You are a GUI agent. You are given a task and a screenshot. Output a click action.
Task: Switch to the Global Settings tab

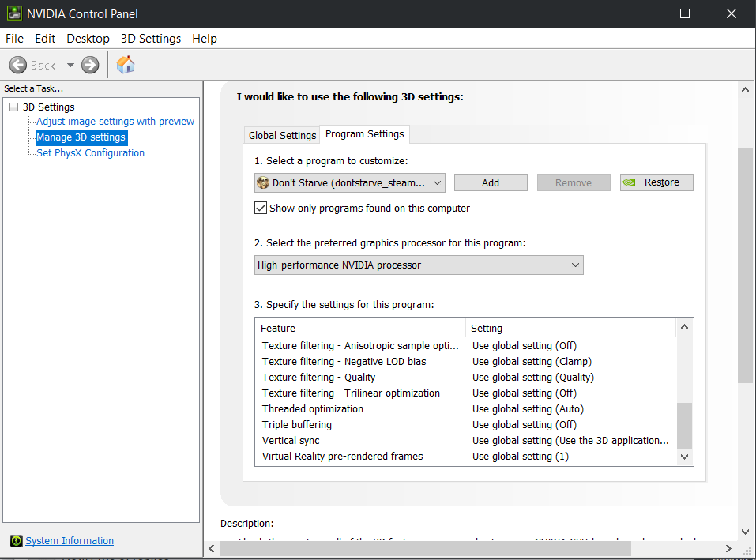point(282,135)
